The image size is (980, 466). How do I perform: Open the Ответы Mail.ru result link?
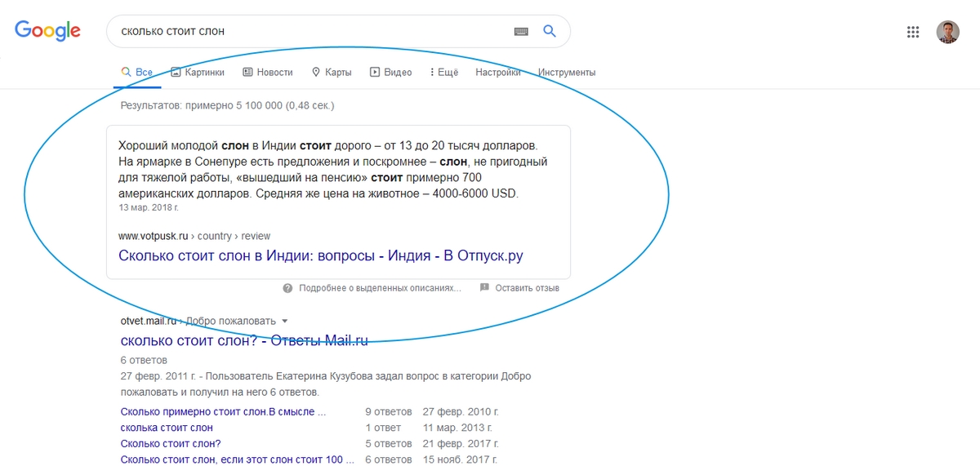[x=243, y=340]
